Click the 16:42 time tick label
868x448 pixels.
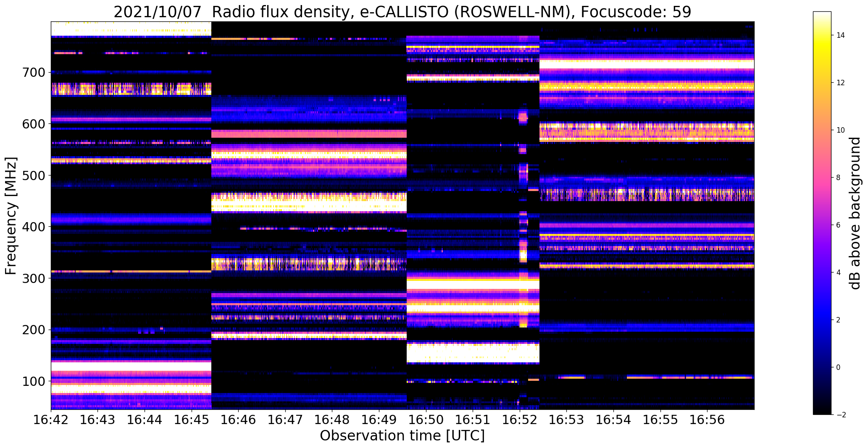click(51, 419)
